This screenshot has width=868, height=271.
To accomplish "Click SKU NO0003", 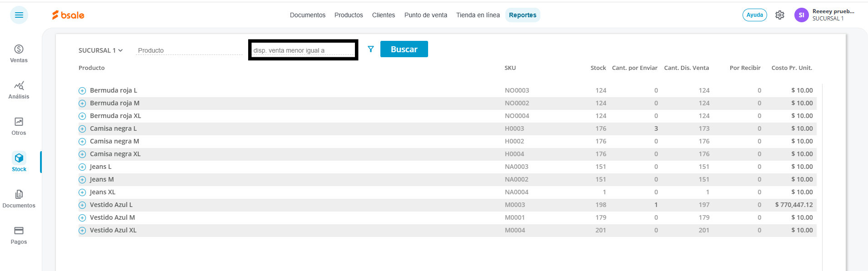I will pos(517,91).
